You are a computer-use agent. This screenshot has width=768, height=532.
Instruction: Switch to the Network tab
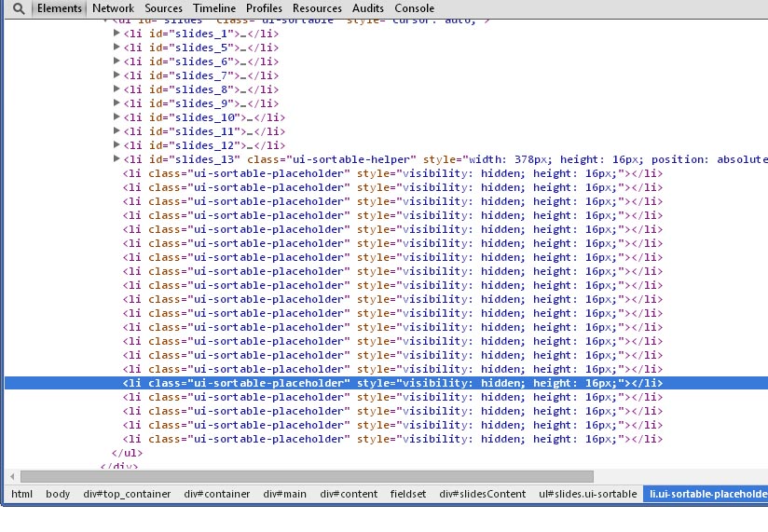tap(113, 8)
